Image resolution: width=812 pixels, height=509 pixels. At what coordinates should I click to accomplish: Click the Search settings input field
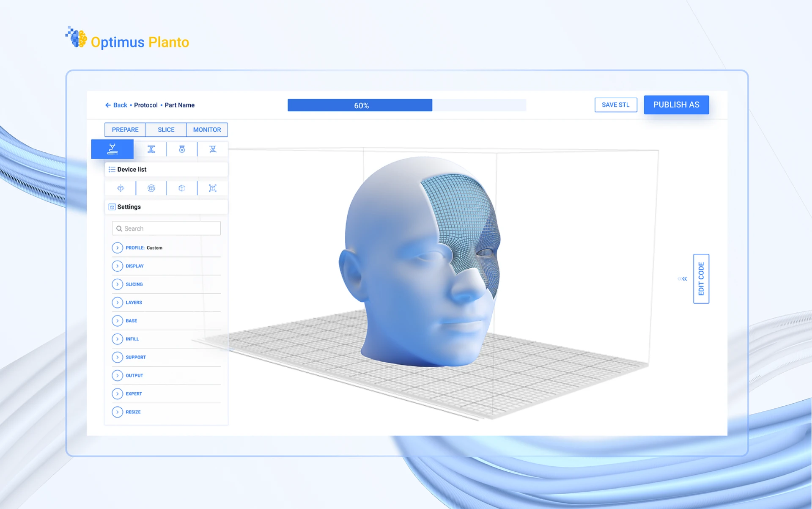(x=166, y=229)
